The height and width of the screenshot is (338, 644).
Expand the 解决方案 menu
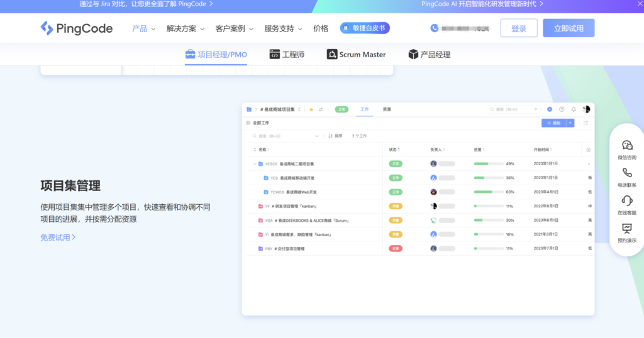click(186, 29)
